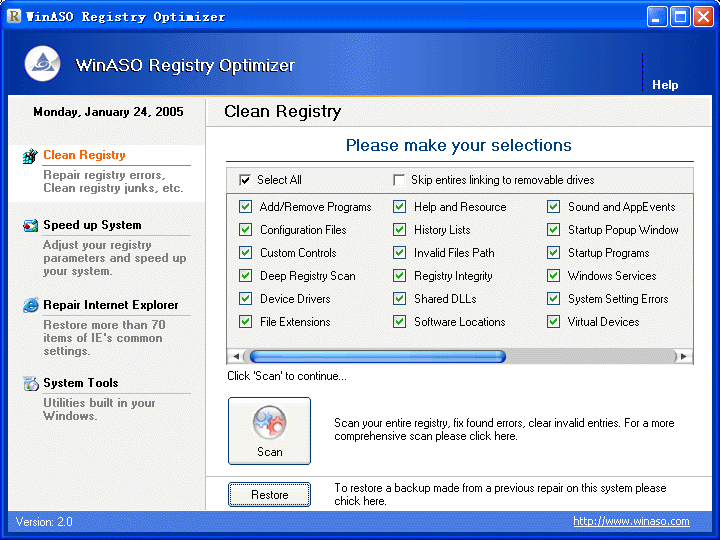Click the Speed up System icon
The width and height of the screenshot is (720, 540).
(30, 225)
